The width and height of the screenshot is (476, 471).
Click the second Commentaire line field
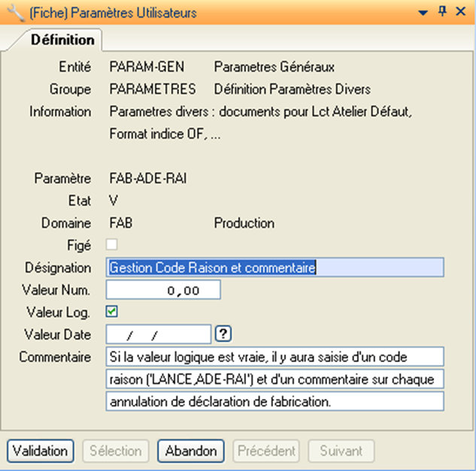275,379
